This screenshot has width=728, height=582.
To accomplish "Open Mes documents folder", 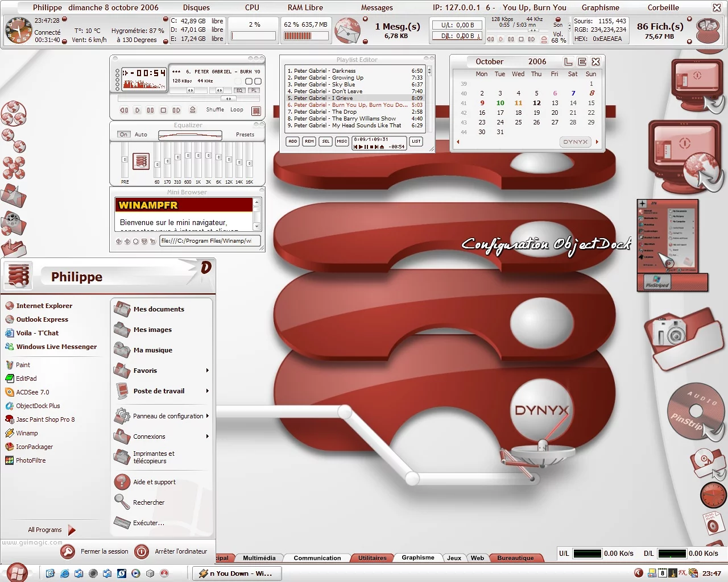I will point(159,309).
